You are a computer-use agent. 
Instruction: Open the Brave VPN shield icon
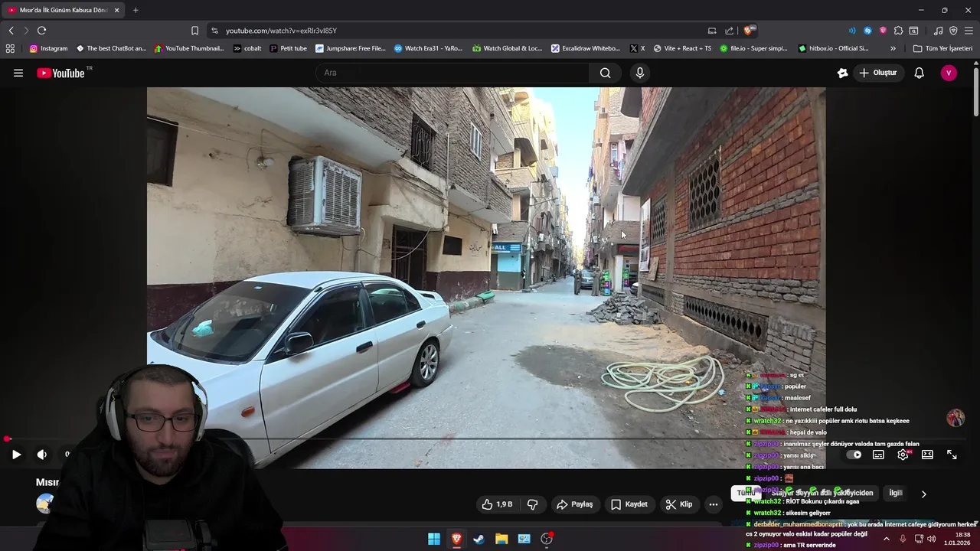pyautogui.click(x=953, y=31)
